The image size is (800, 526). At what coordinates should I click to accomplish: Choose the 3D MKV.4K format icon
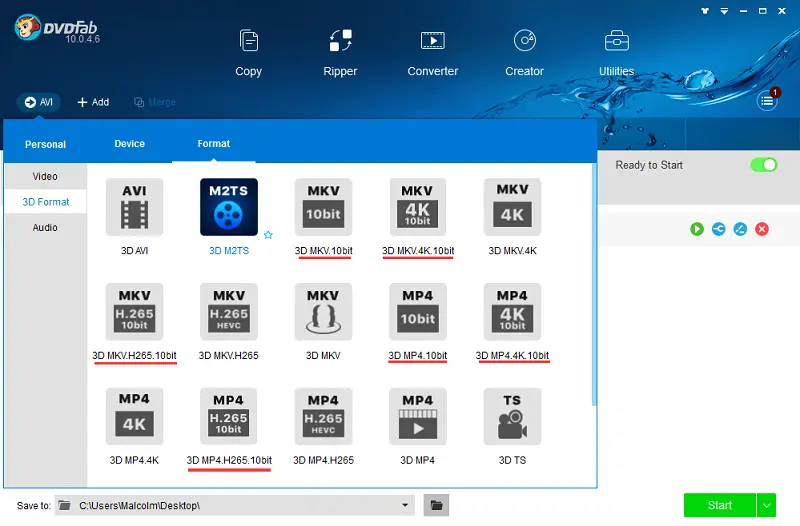[512, 208]
